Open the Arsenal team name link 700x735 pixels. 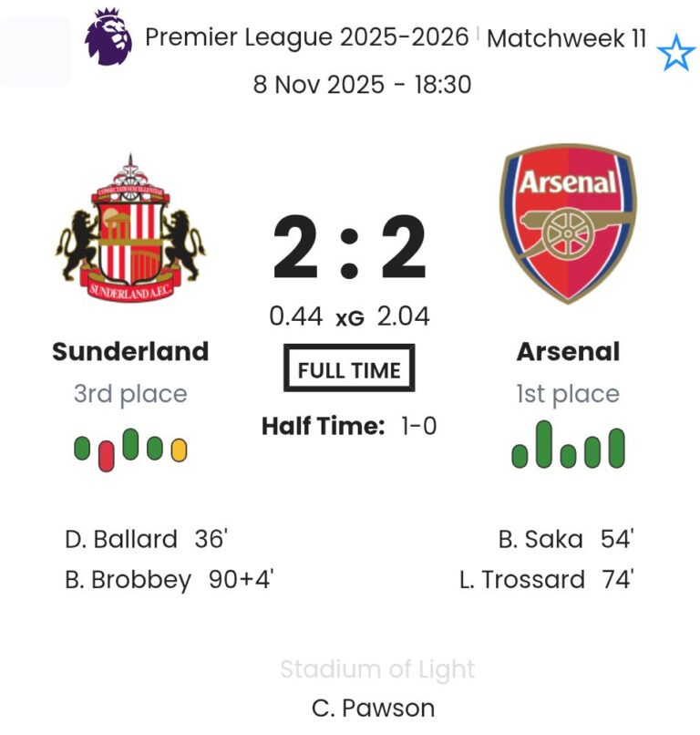[568, 351]
